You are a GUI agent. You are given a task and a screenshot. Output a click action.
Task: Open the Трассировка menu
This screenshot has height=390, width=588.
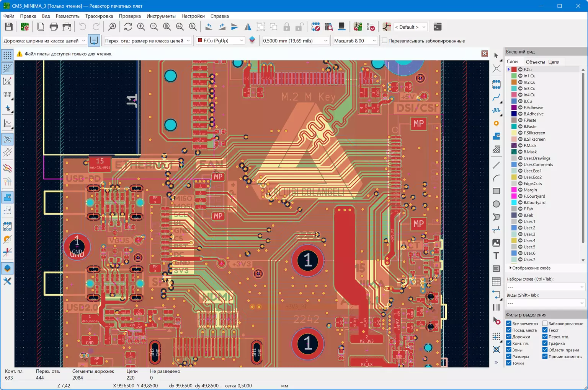coord(99,16)
